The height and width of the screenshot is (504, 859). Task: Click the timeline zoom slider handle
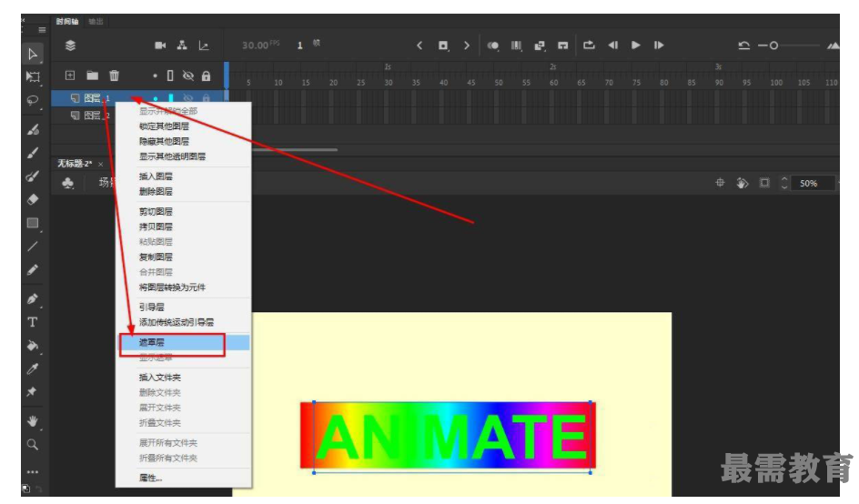coord(773,45)
